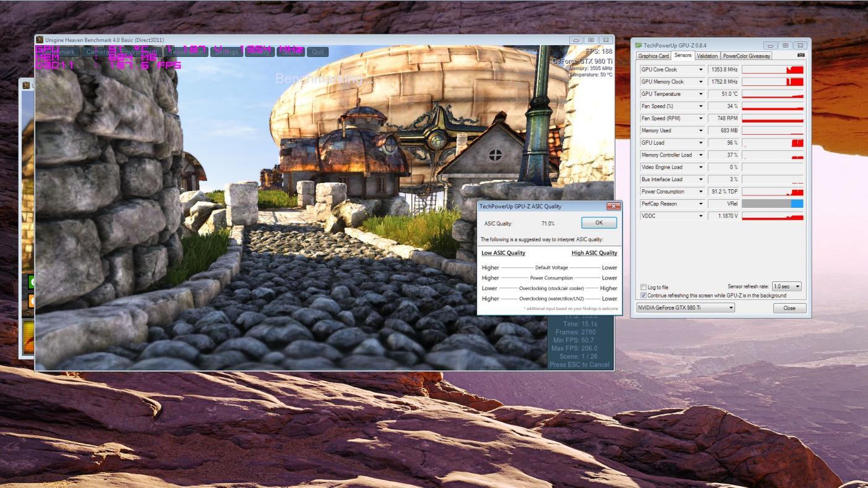Viewport: 868px width, 488px height.
Task: Open the GPU Memory Clock sensor dropdown
Action: (x=701, y=82)
